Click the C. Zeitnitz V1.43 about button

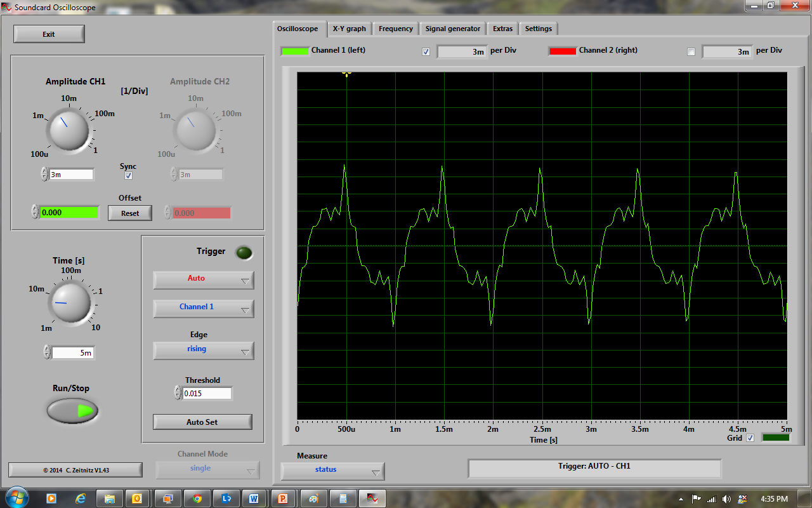[75, 470]
